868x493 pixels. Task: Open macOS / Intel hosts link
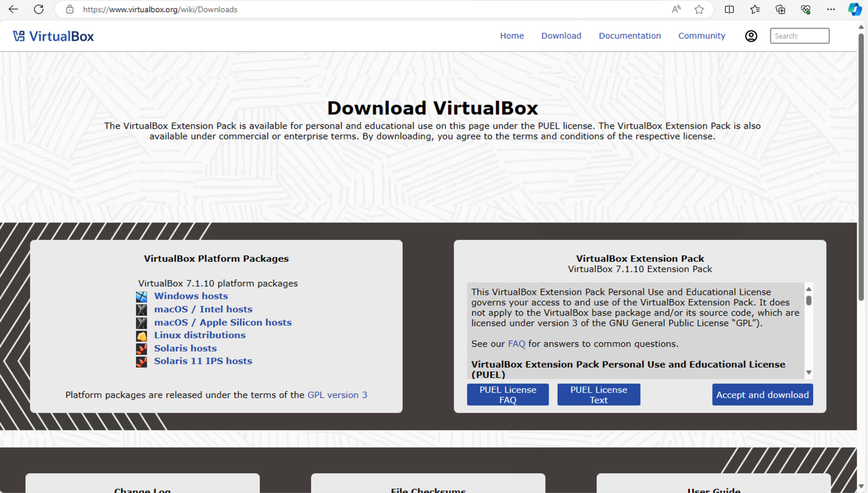(203, 309)
